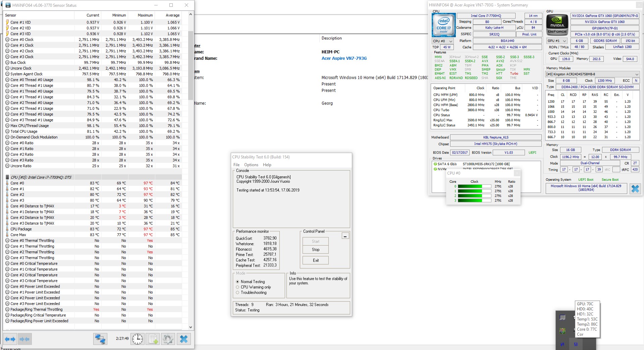This screenshot has height=350, width=644.
Task: Click the Intel Core i7 logo
Action: 443,25
